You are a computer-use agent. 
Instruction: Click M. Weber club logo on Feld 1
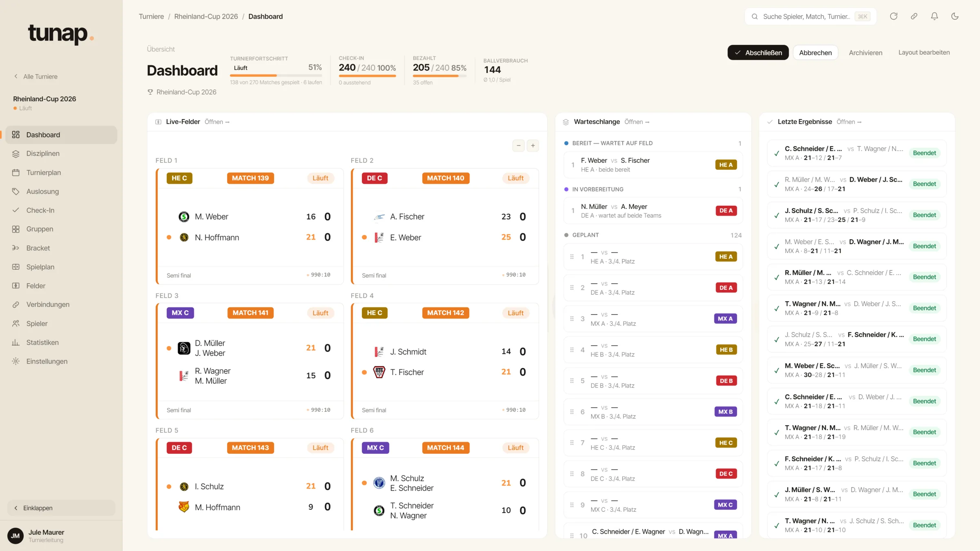tap(184, 217)
